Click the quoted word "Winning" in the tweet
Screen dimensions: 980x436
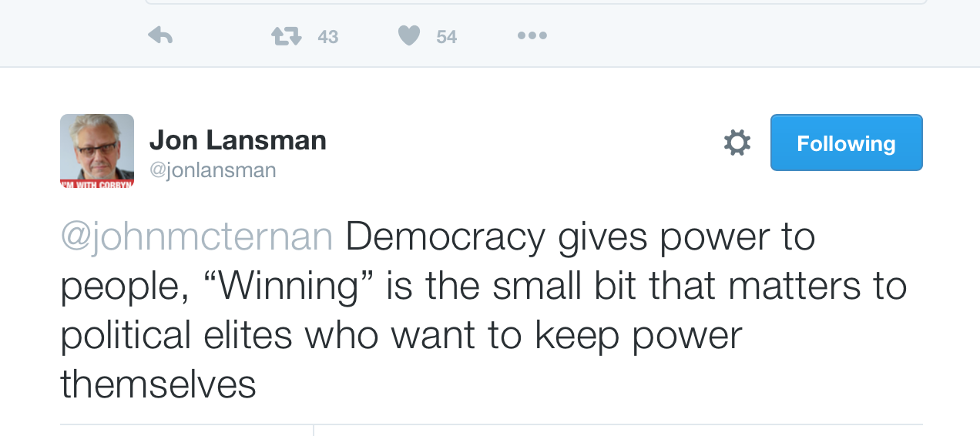coord(287,286)
